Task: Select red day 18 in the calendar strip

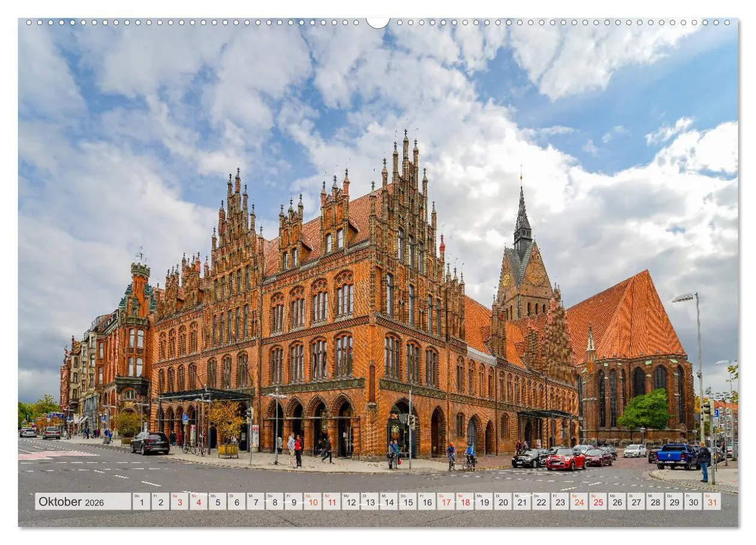Action: point(465,502)
